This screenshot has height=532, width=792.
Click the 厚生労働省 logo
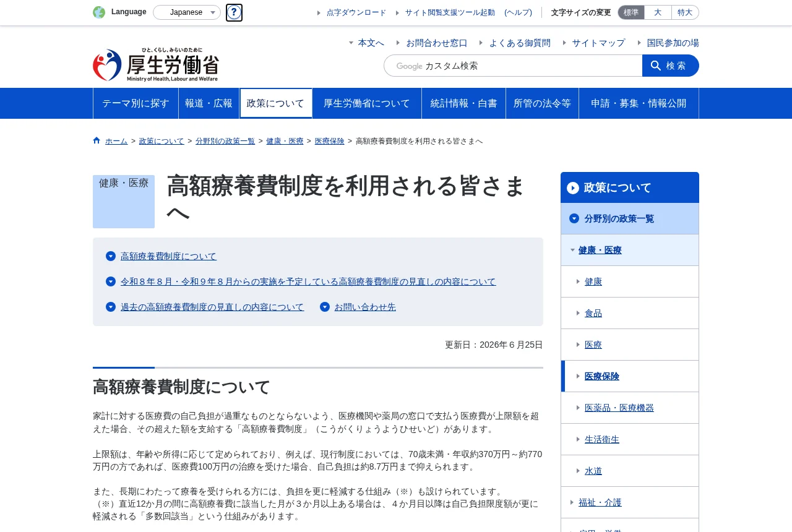pos(156,64)
